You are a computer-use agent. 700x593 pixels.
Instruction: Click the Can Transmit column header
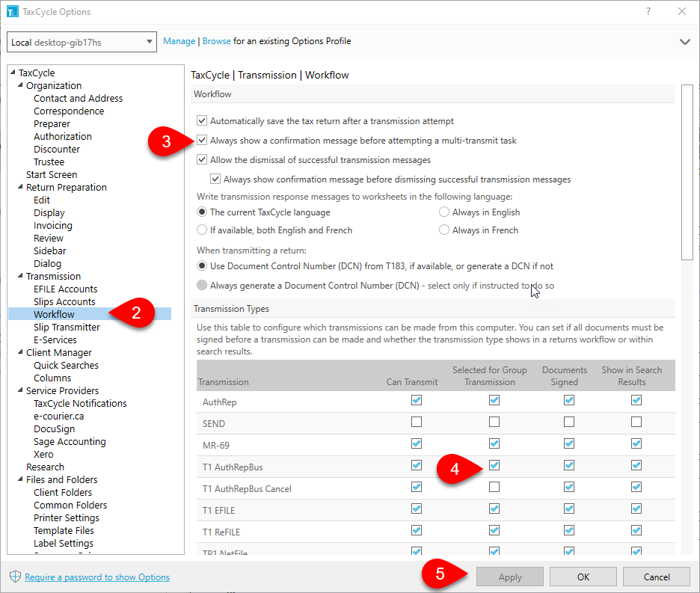(412, 382)
